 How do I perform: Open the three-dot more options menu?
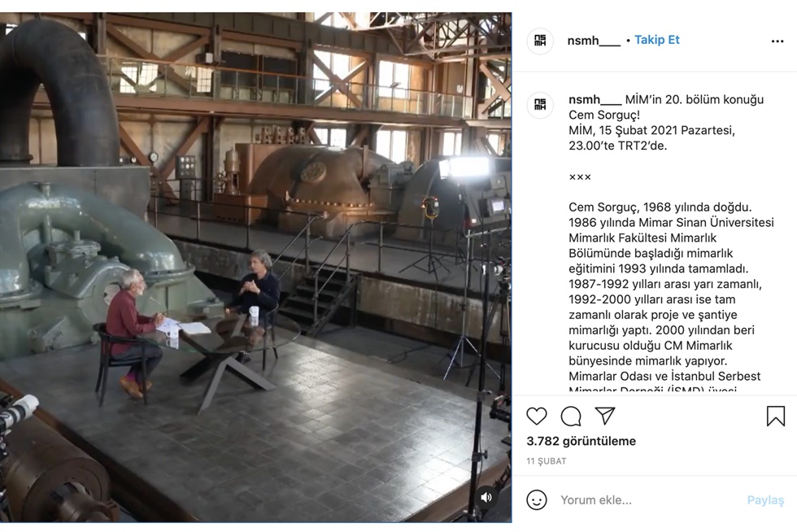(x=777, y=41)
